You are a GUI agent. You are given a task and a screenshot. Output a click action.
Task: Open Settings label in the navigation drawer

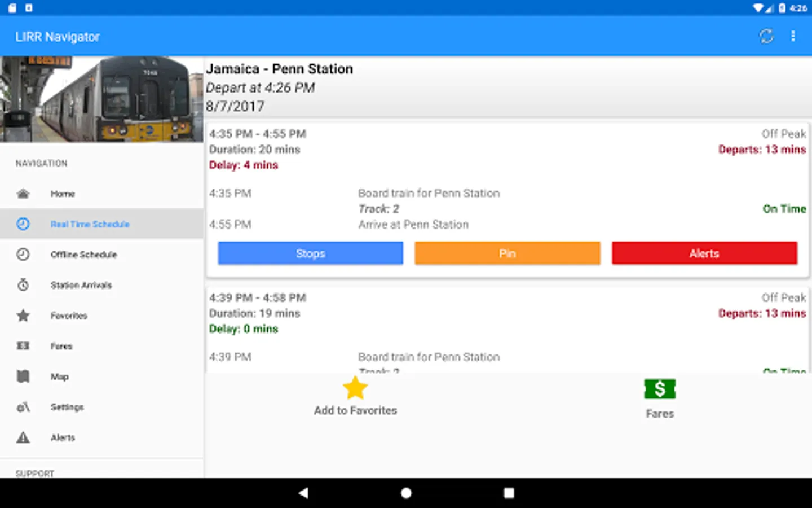67,407
